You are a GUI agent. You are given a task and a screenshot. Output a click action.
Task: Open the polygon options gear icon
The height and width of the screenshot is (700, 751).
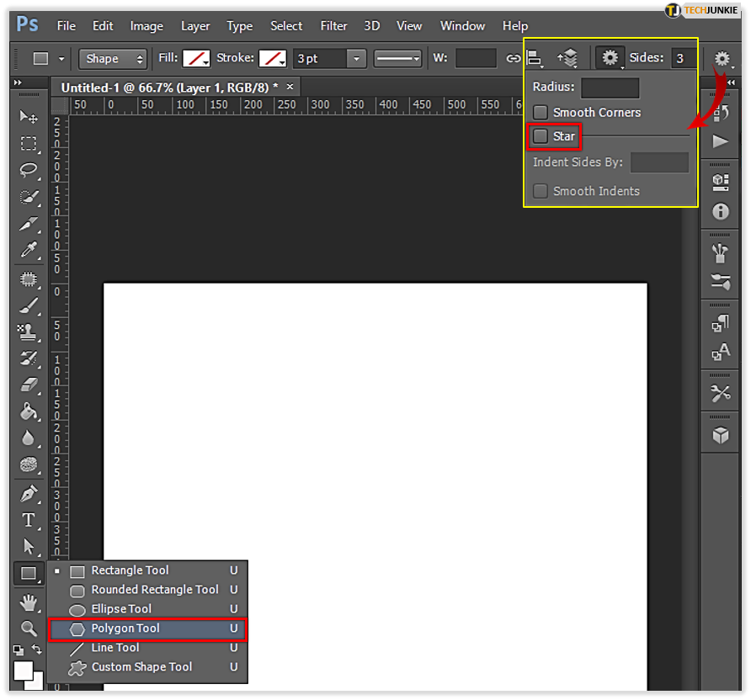coord(610,58)
